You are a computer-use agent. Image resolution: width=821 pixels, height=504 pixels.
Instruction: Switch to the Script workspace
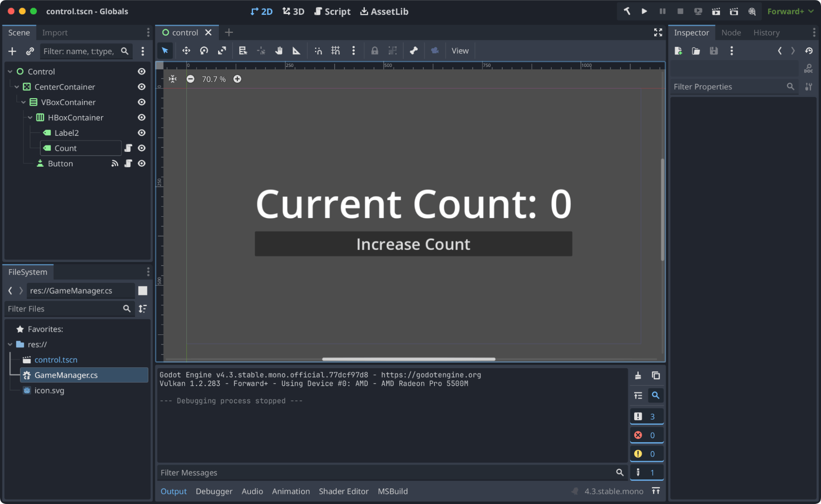click(x=332, y=11)
